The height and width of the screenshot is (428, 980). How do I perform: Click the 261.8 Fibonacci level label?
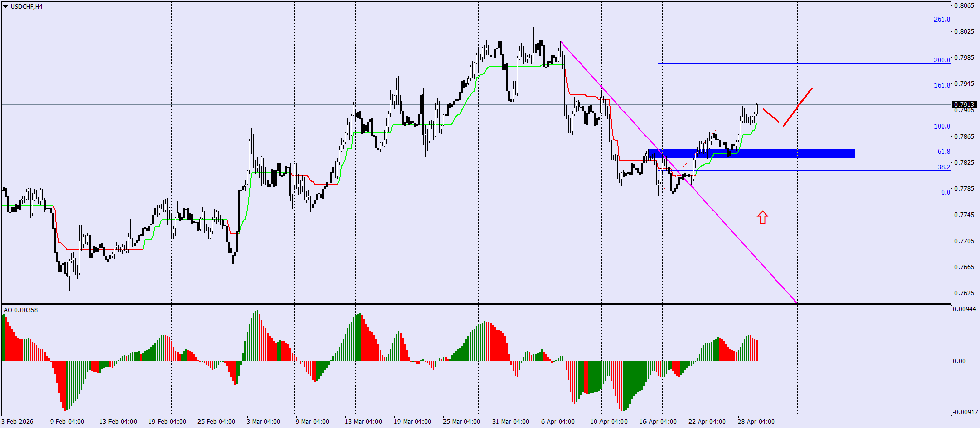942,19
